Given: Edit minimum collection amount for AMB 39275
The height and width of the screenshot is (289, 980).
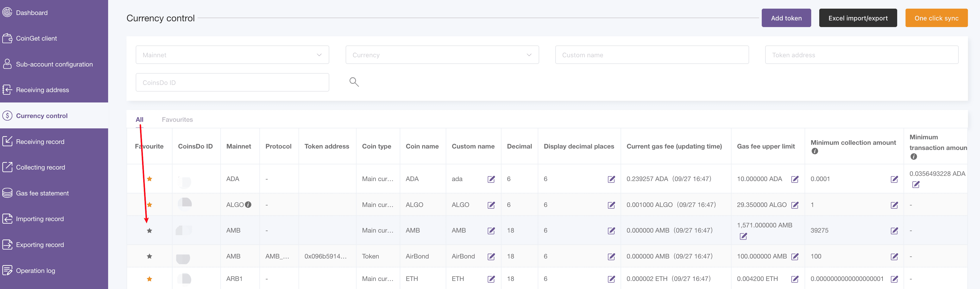Looking at the screenshot, I should pyautogui.click(x=894, y=231).
